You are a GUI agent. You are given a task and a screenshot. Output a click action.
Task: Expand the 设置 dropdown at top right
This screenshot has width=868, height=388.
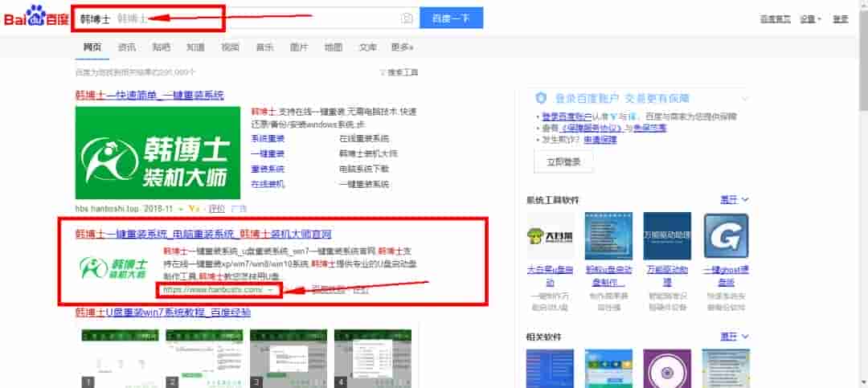810,18
